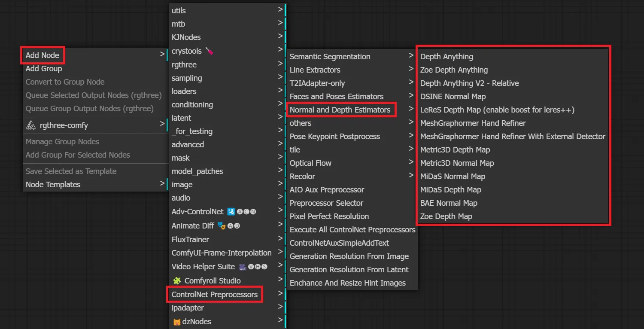Screen dimensions: 644x329
Task: Open the ipadapter category
Action: click(x=228, y=308)
